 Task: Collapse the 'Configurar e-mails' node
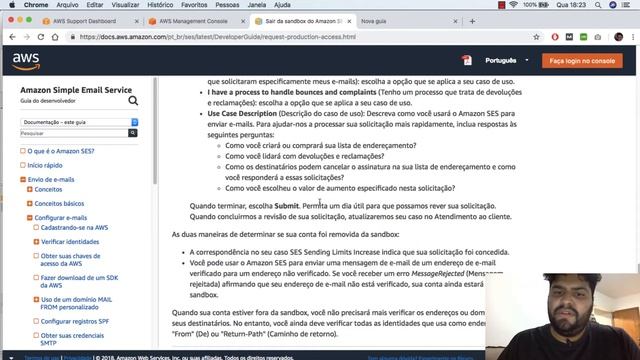30,218
